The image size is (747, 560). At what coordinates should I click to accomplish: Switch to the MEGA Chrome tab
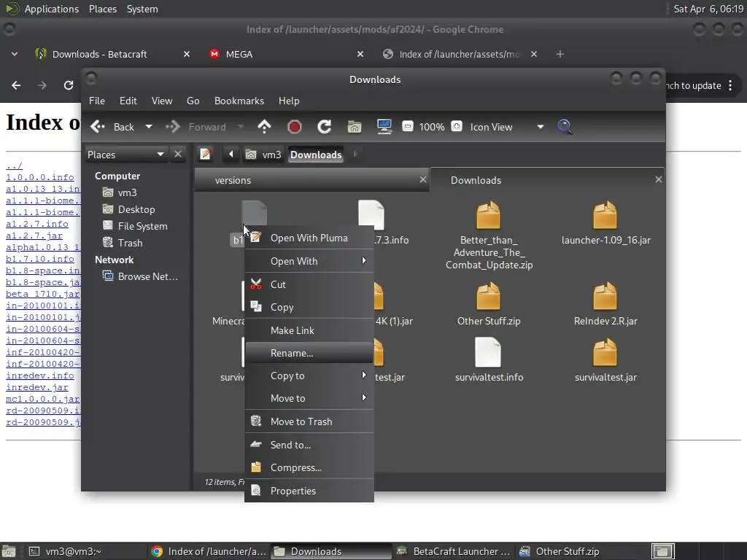pos(286,54)
